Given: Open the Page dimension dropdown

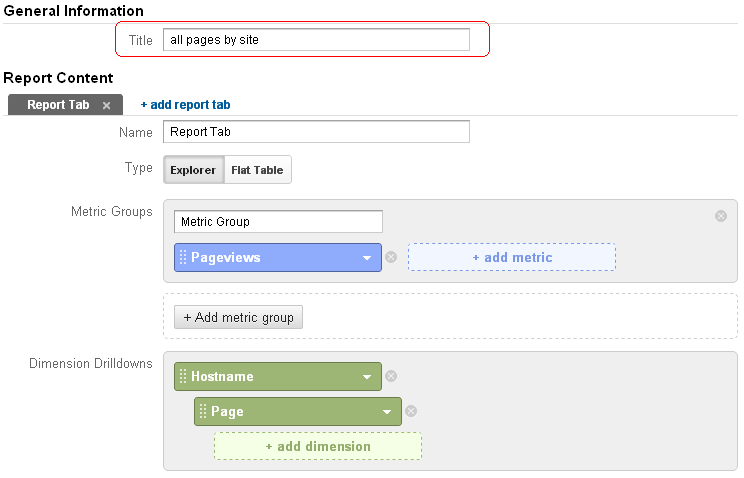Looking at the screenshot, I should (387, 412).
